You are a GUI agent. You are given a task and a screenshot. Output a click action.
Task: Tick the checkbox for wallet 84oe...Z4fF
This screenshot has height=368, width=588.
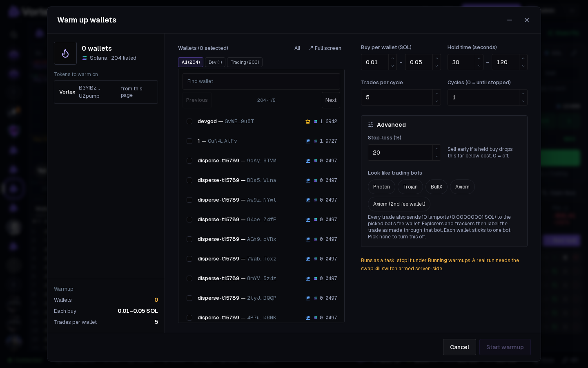pos(189,220)
